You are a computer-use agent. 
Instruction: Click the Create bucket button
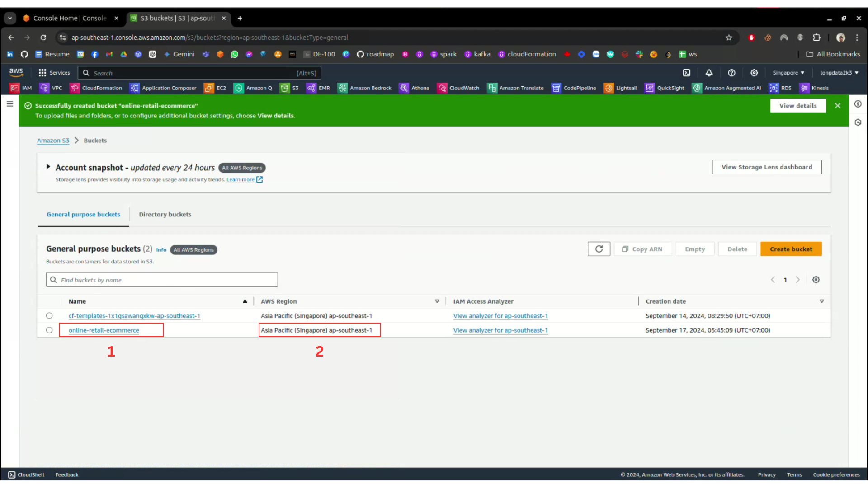click(x=791, y=249)
